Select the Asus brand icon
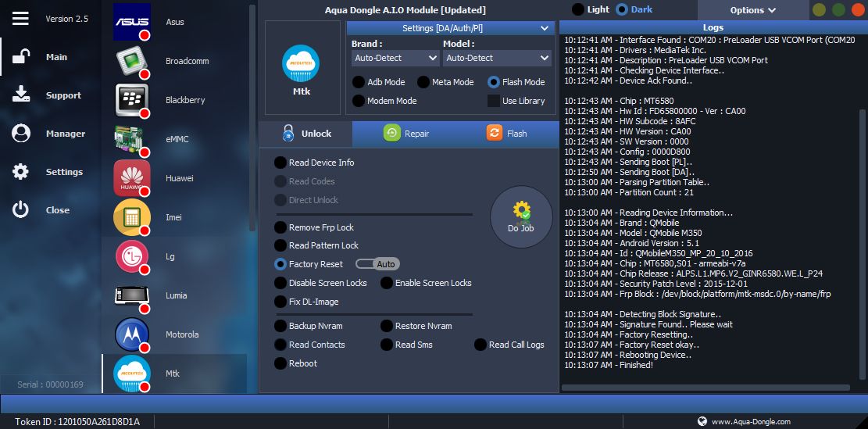 coord(132,22)
